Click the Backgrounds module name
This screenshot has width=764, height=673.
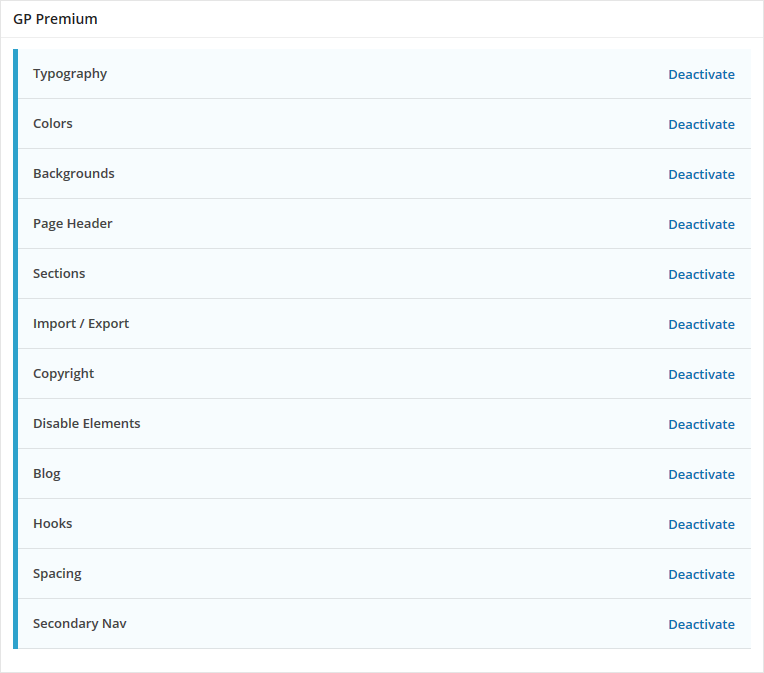click(x=74, y=174)
